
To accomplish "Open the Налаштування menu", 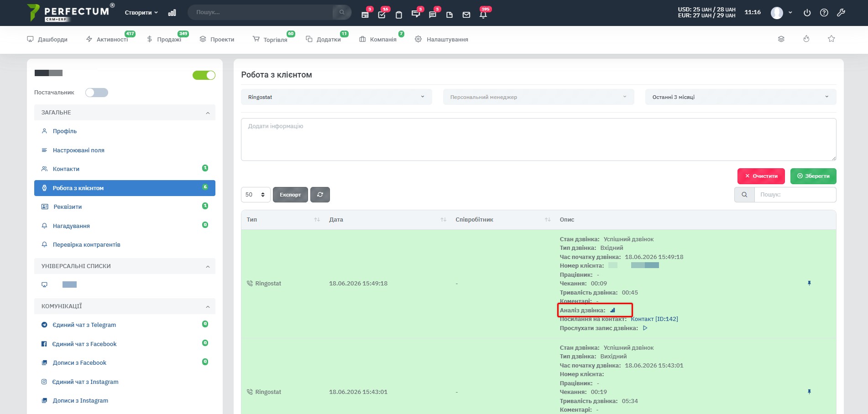I will coord(442,40).
